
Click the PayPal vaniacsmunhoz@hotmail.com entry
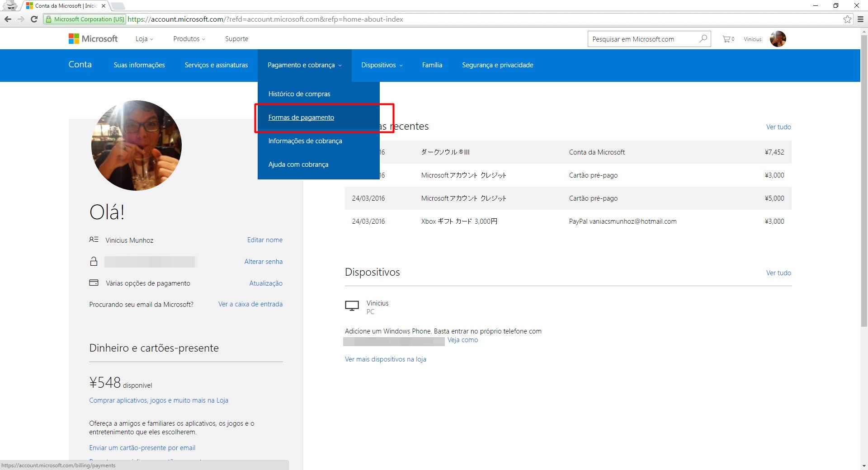[623, 221]
